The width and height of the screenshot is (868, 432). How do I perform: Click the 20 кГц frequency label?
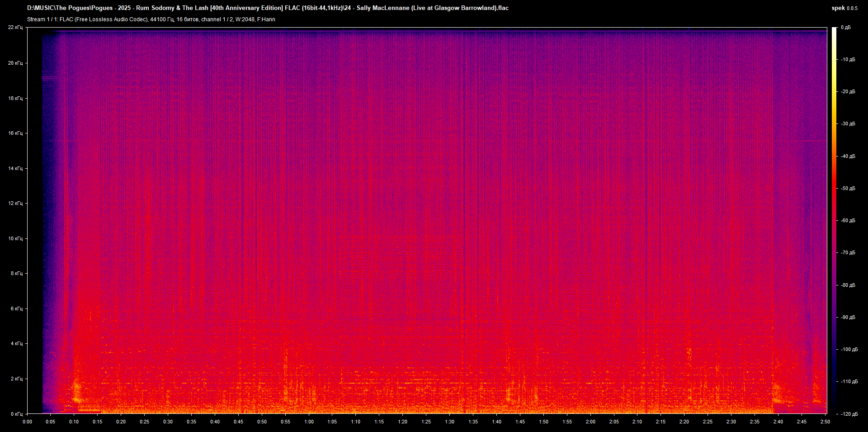[15, 63]
